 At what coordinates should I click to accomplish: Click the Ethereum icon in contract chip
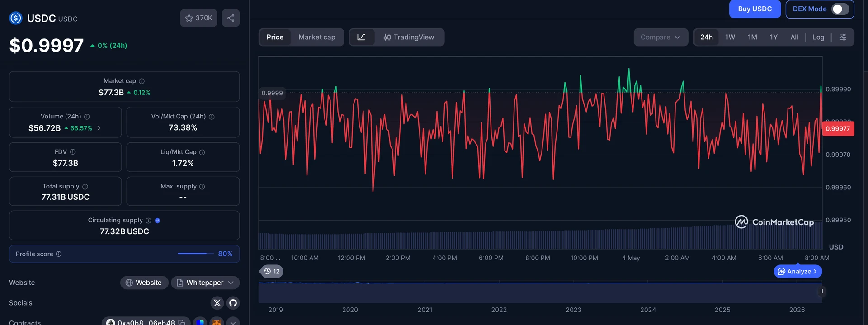(110, 322)
